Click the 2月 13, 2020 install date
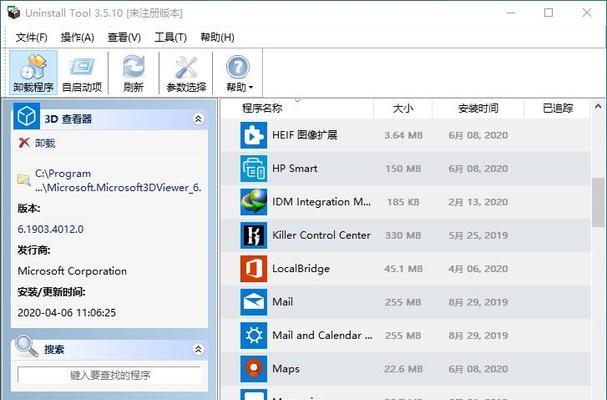This screenshot has width=607, height=400. [478, 202]
